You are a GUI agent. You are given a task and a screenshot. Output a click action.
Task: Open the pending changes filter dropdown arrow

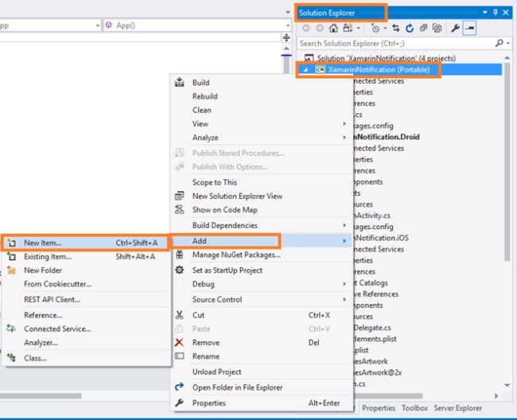(385, 29)
